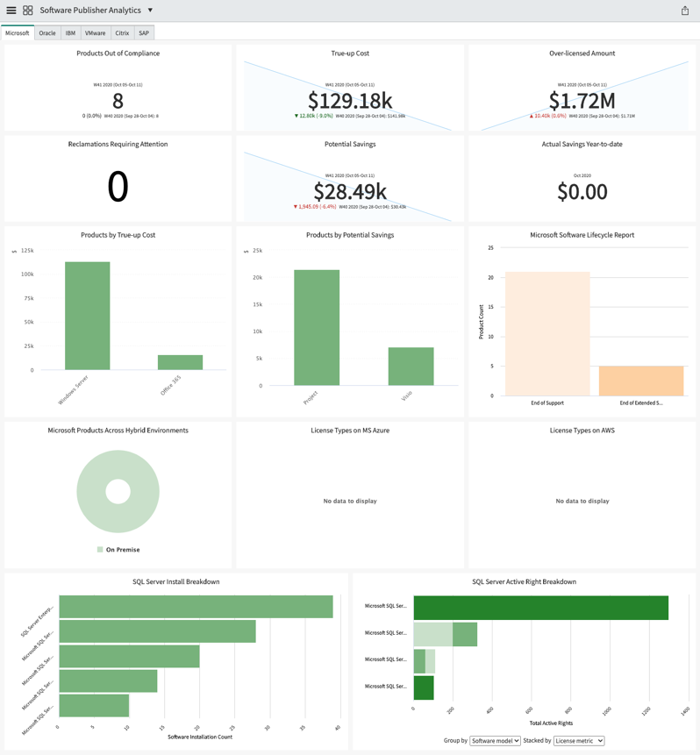The image size is (700, 755).
Task: Switch to the Oracle tab
Action: (47, 32)
